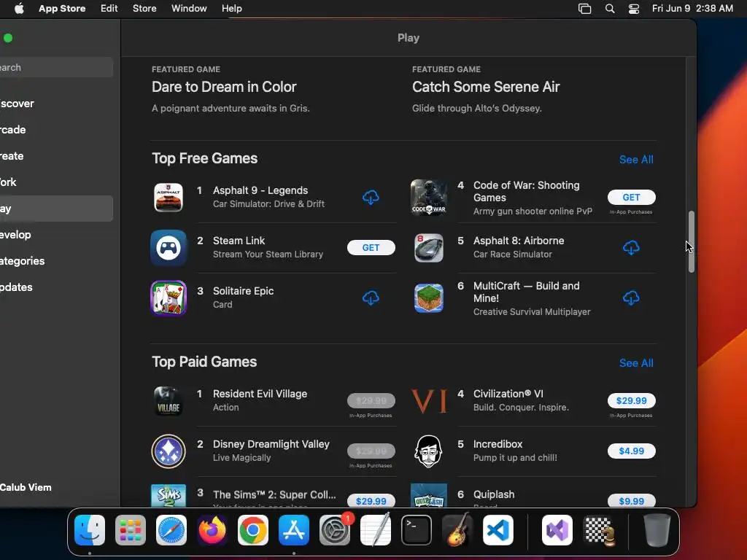The image size is (747, 560).
Task: Open Spotlight search in menu bar
Action: tap(610, 9)
